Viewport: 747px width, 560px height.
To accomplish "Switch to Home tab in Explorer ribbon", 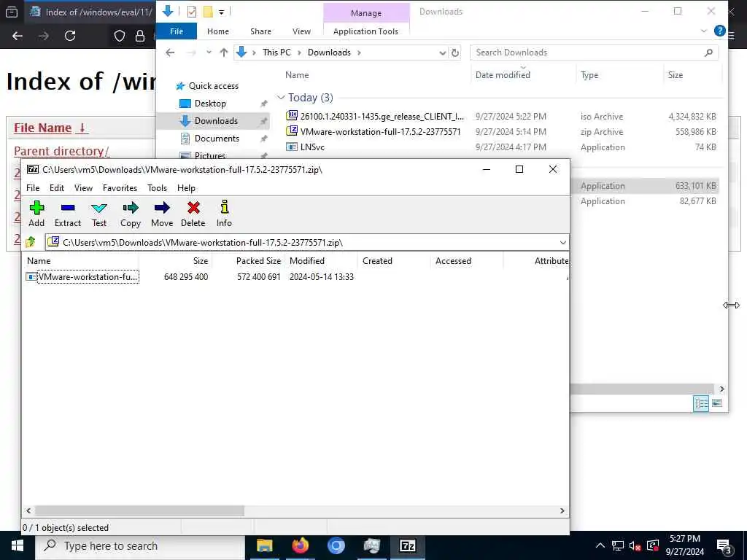I will click(218, 31).
